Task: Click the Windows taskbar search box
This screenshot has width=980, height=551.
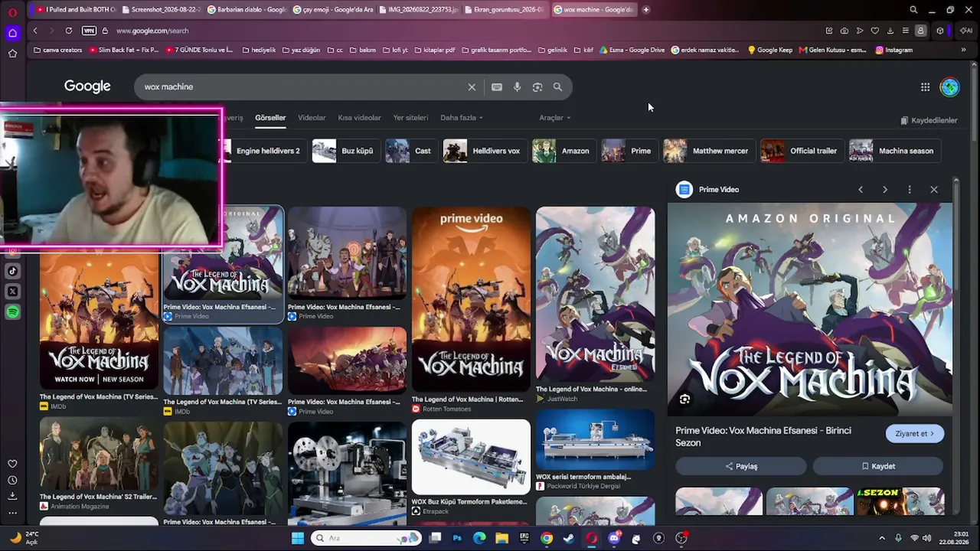Action: 365,538
